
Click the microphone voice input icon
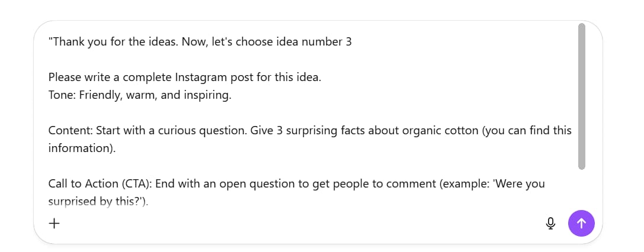tap(550, 223)
